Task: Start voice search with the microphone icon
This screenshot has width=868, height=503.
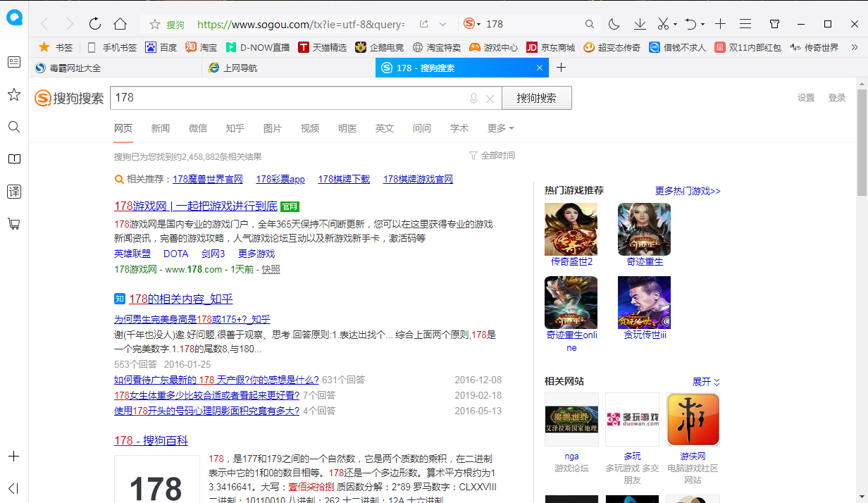Action: point(473,98)
